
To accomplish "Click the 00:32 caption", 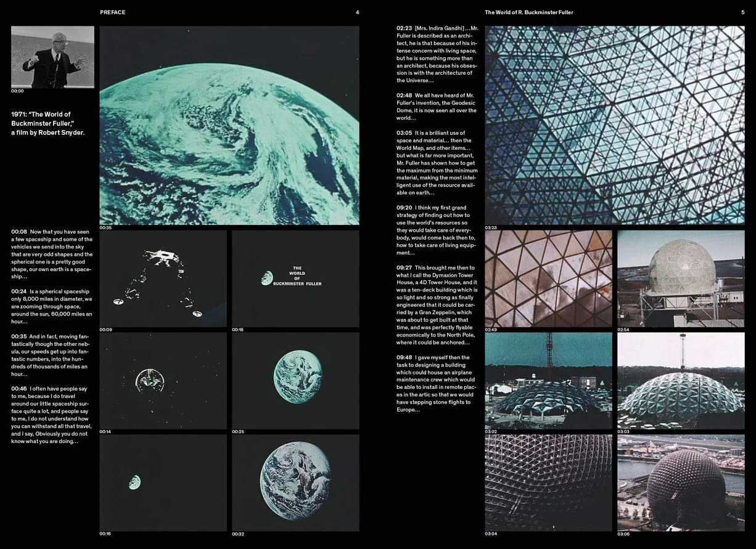I will (238, 534).
